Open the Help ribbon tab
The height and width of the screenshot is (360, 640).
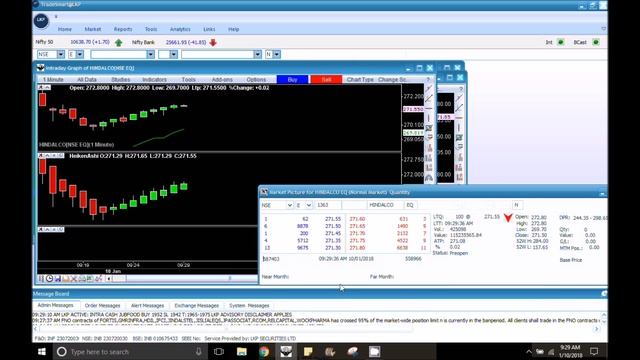(233, 29)
